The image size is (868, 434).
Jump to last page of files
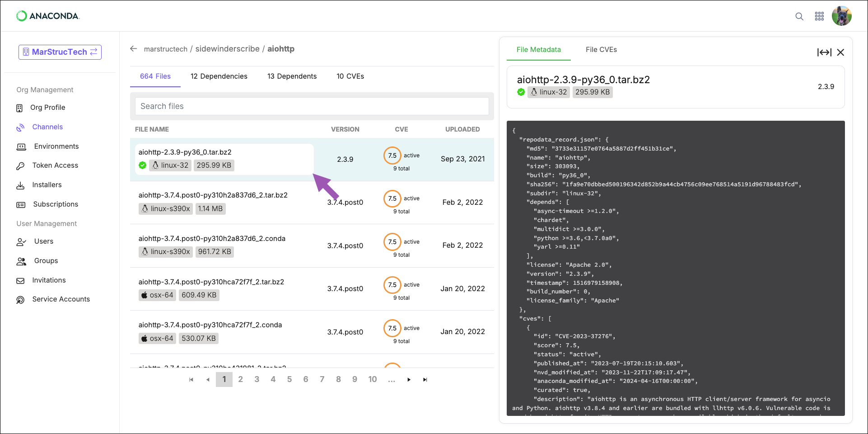tap(425, 380)
